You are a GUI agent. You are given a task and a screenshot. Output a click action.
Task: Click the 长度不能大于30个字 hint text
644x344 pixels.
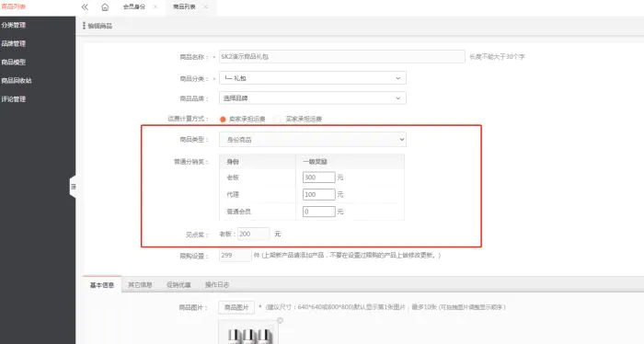(497, 57)
